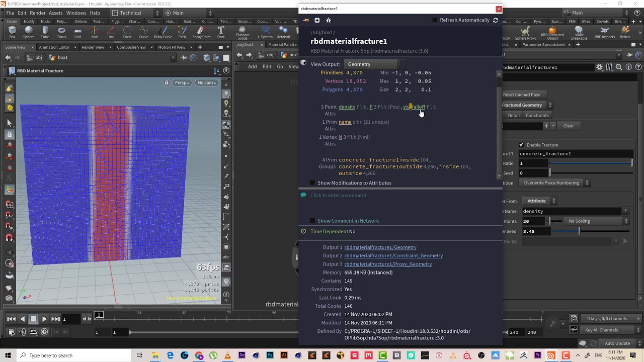Open the density attribute name dropdown arrow
This screenshot has height=362, width=644.
(626, 211)
